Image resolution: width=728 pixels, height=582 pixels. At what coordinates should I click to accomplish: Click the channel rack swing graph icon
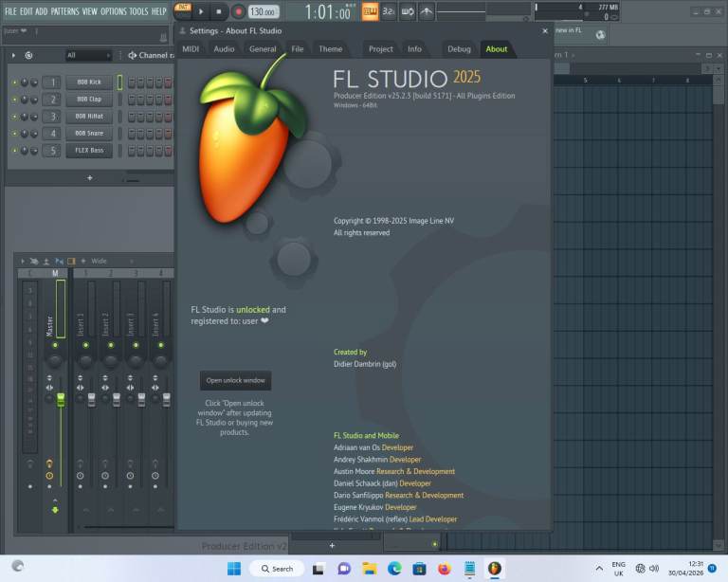pos(28,56)
